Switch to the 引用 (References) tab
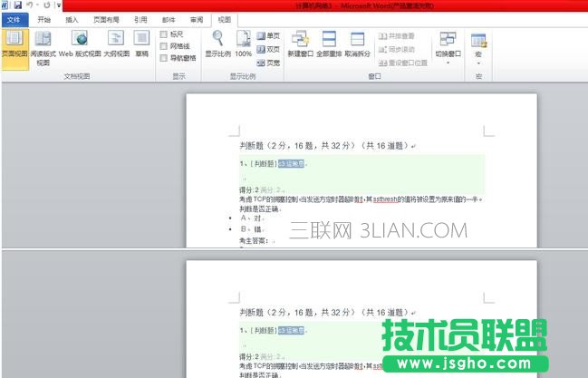This screenshot has width=588, height=378. click(x=140, y=20)
